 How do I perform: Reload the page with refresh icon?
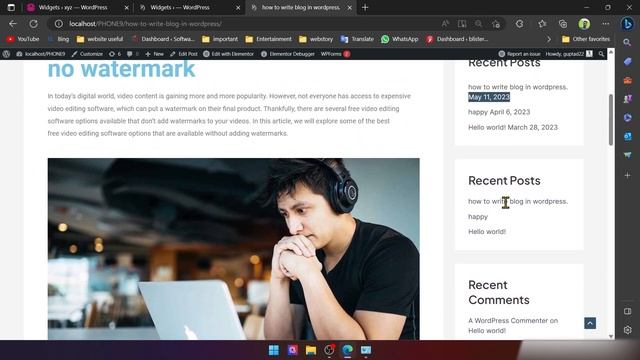point(33,24)
